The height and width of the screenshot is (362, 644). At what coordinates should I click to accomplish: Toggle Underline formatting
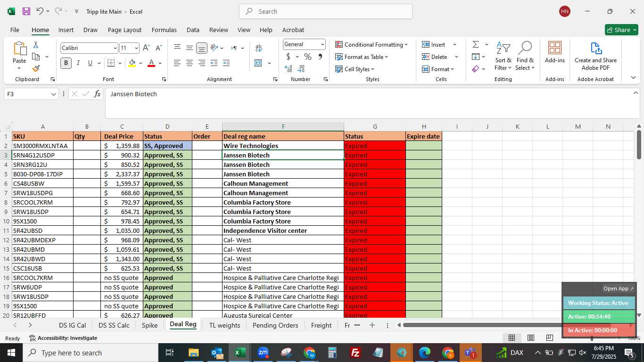90,63
